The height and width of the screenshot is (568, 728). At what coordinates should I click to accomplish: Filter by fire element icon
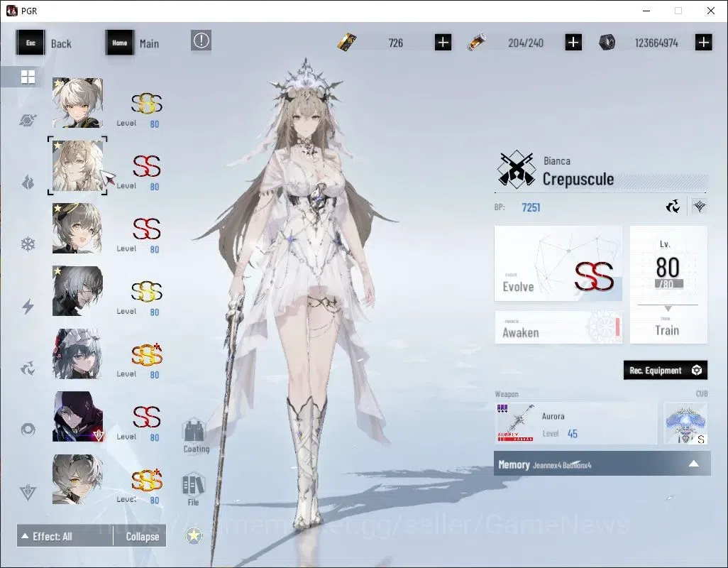[28, 182]
